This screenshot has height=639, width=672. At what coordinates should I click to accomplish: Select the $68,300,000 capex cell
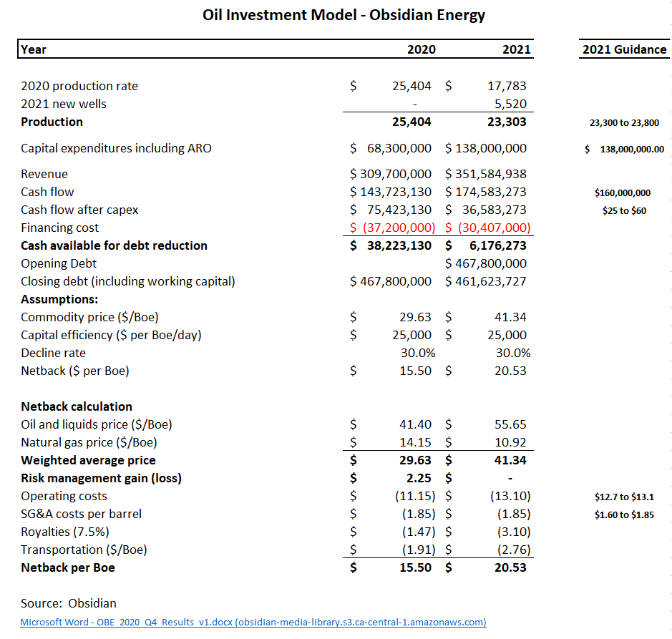click(x=391, y=148)
